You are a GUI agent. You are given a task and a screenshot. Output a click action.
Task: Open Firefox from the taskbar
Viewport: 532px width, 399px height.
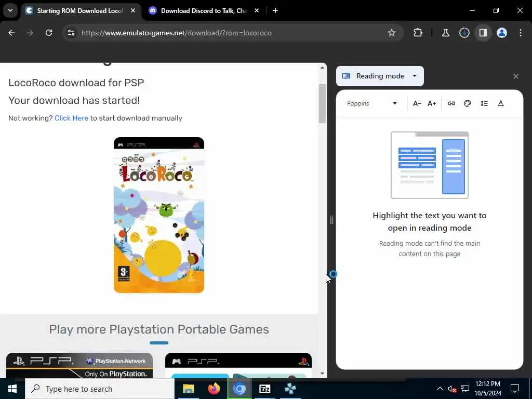[x=214, y=389]
